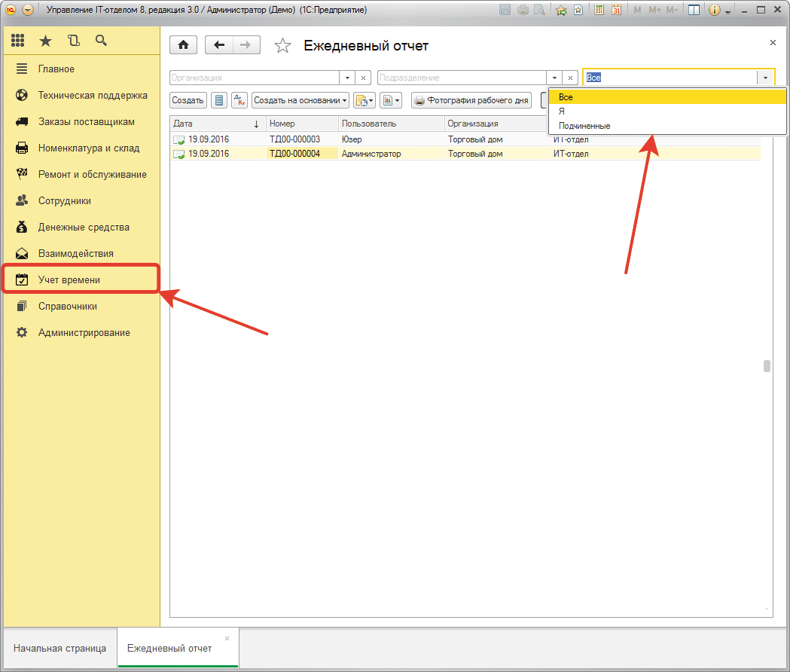
Task: Open Техническая поддержка section in the sidebar
Action: tap(93, 96)
